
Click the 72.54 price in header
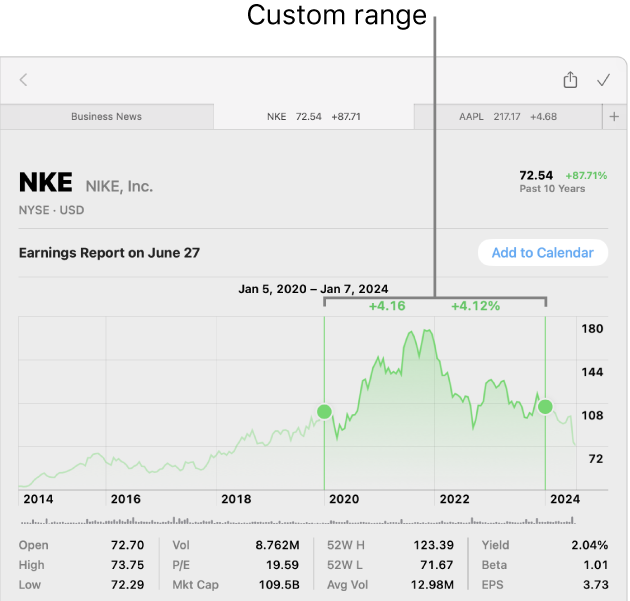[x=536, y=176]
